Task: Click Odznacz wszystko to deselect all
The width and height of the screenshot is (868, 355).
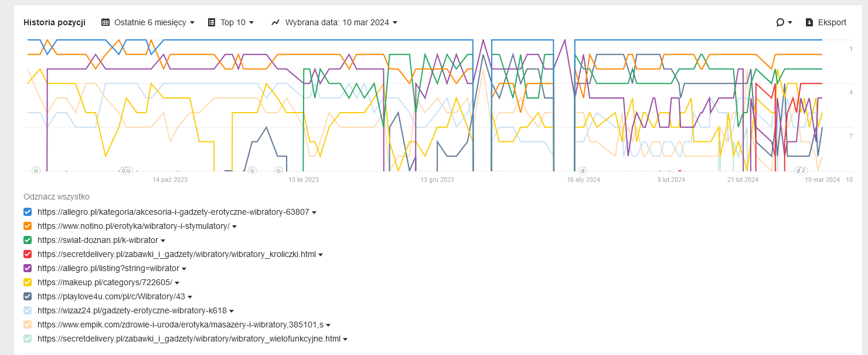Action: (x=56, y=197)
